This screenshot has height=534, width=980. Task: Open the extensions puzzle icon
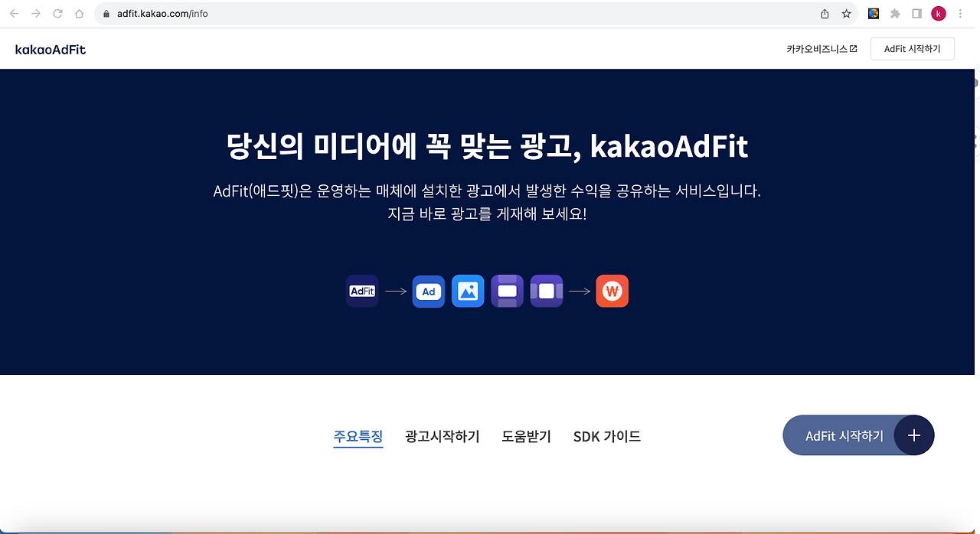(x=895, y=14)
